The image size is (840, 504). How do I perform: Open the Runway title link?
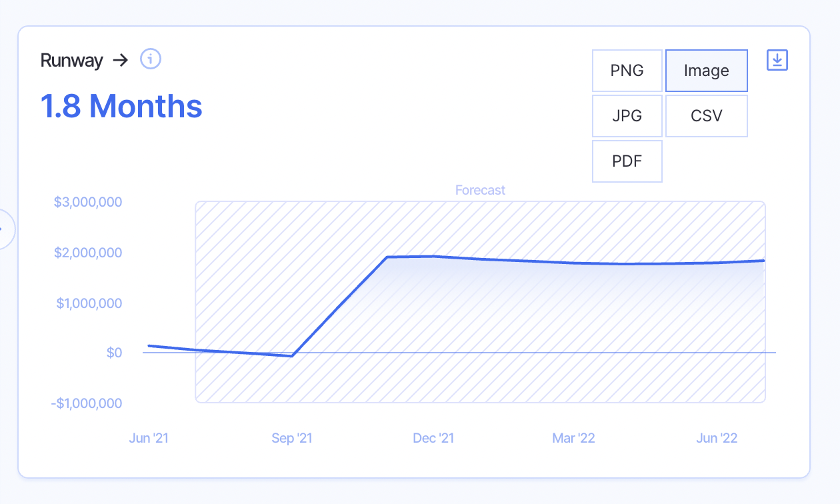tap(72, 61)
